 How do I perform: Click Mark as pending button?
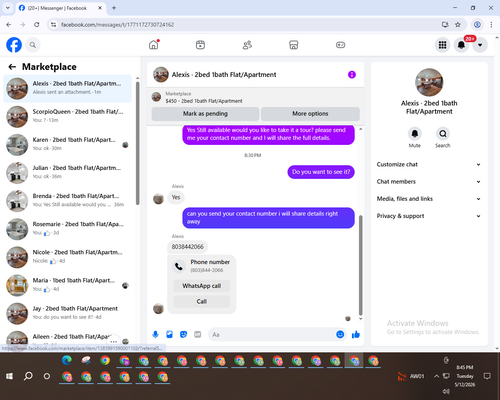205,114
